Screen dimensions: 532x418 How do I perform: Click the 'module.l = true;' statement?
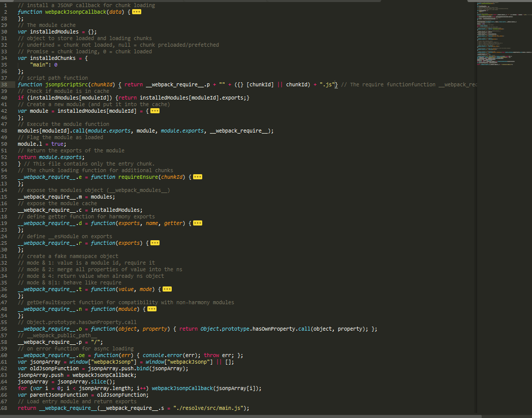pyautogui.click(x=42, y=144)
